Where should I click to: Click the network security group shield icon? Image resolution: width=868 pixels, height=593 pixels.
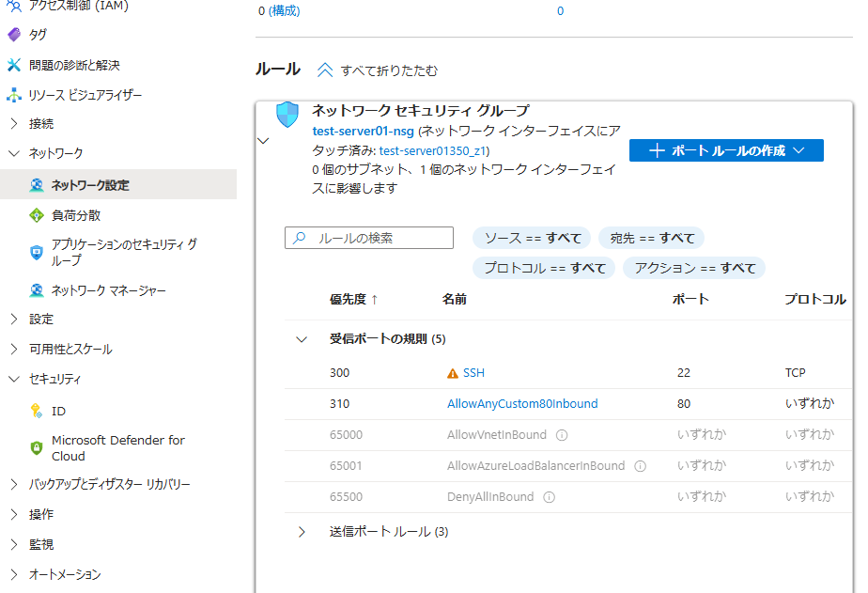pyautogui.click(x=287, y=115)
